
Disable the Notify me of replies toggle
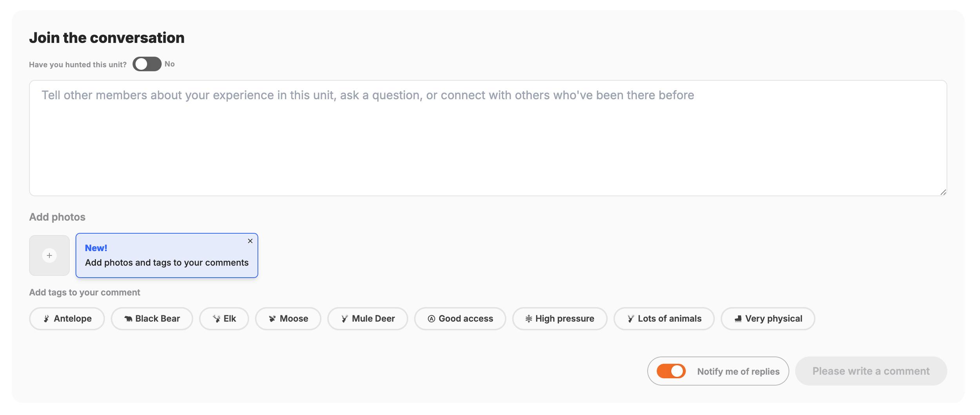[671, 371]
